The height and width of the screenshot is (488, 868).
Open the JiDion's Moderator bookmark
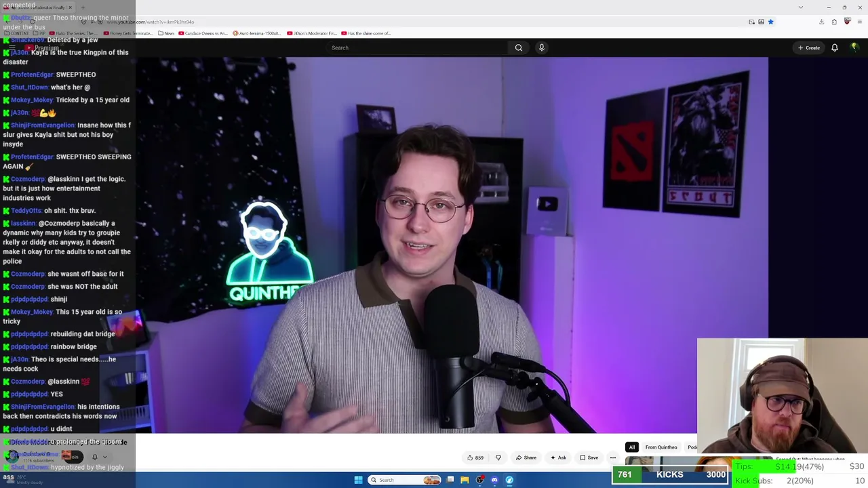(x=312, y=33)
